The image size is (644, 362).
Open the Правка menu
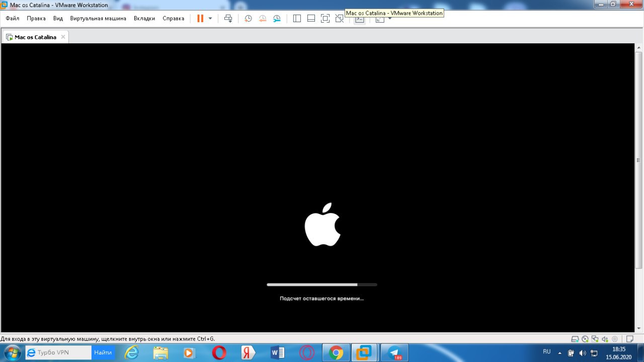pyautogui.click(x=36, y=18)
